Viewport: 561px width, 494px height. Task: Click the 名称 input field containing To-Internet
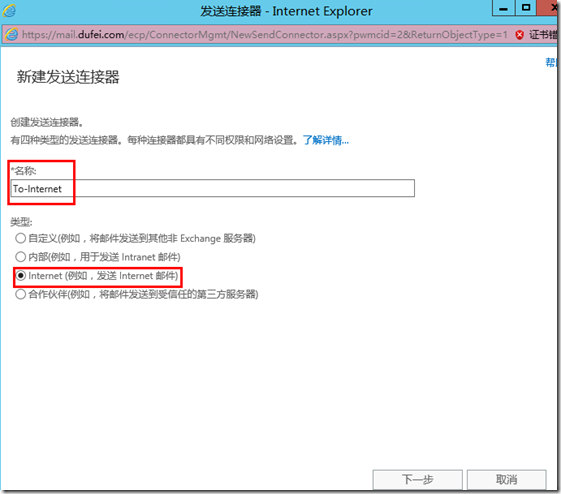213,188
